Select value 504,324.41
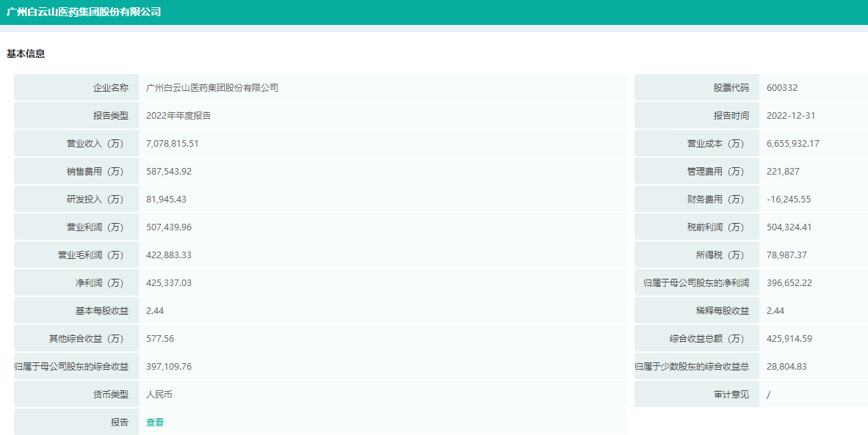This screenshot has height=435, width=868. (x=789, y=227)
